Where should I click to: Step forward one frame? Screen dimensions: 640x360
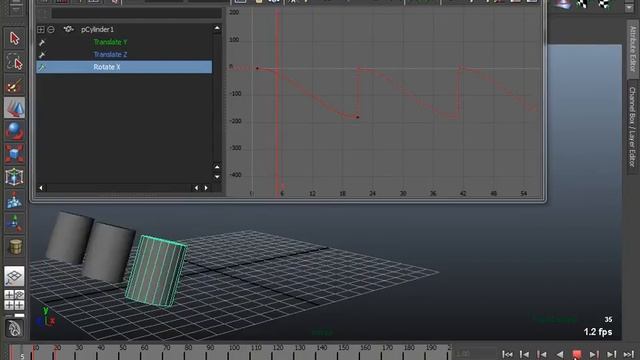612,354
